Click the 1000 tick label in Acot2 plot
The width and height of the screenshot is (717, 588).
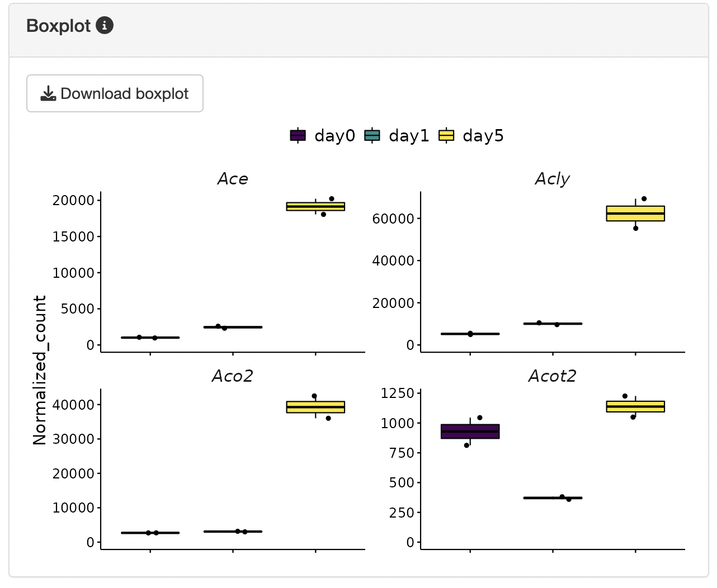398,423
